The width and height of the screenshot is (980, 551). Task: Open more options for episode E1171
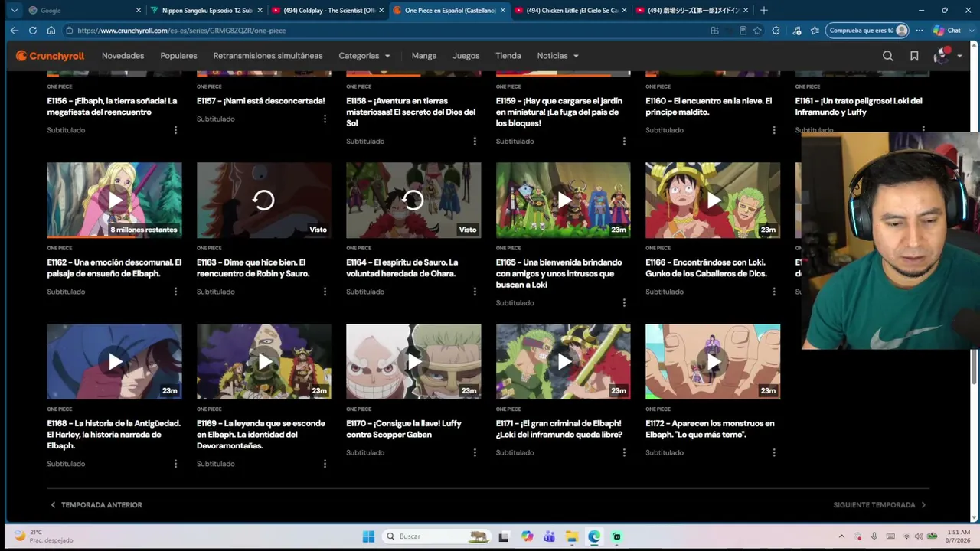click(624, 452)
